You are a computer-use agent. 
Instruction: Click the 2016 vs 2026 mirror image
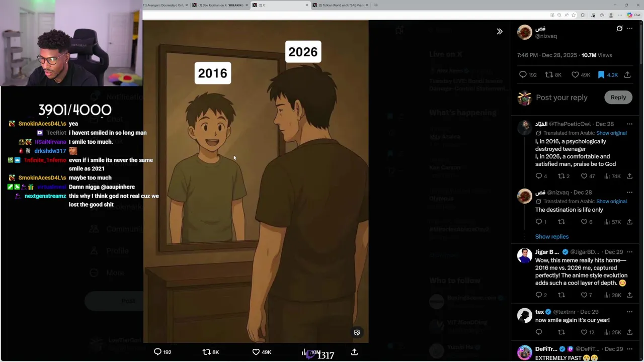tap(256, 182)
